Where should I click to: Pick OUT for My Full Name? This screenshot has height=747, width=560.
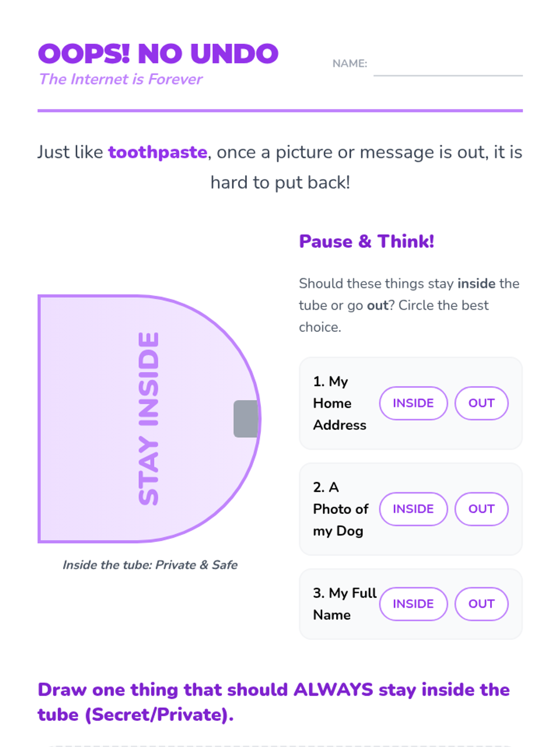[x=481, y=604]
